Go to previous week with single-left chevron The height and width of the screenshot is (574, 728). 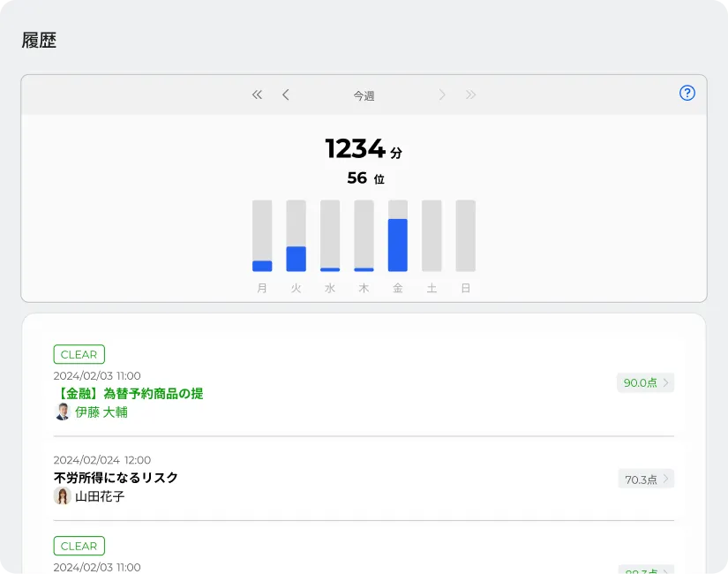(x=286, y=94)
